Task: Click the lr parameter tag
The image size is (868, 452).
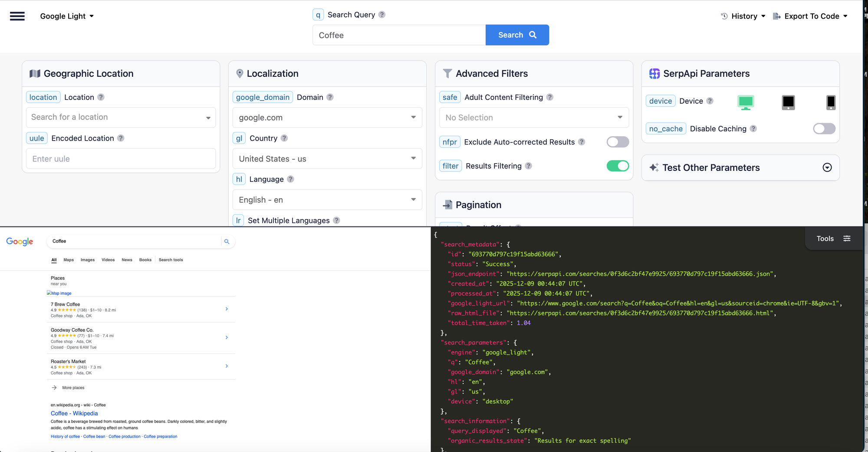Action: click(x=238, y=220)
